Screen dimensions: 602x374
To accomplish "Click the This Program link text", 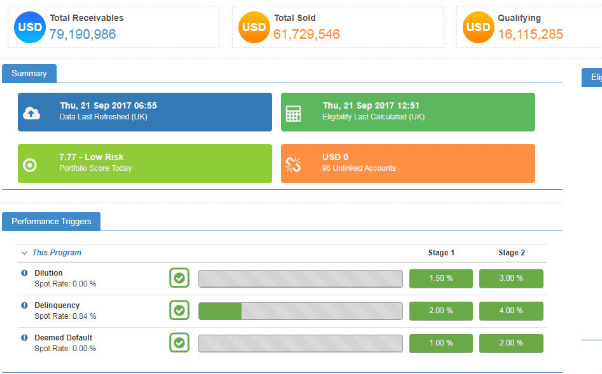I will pos(57,253).
